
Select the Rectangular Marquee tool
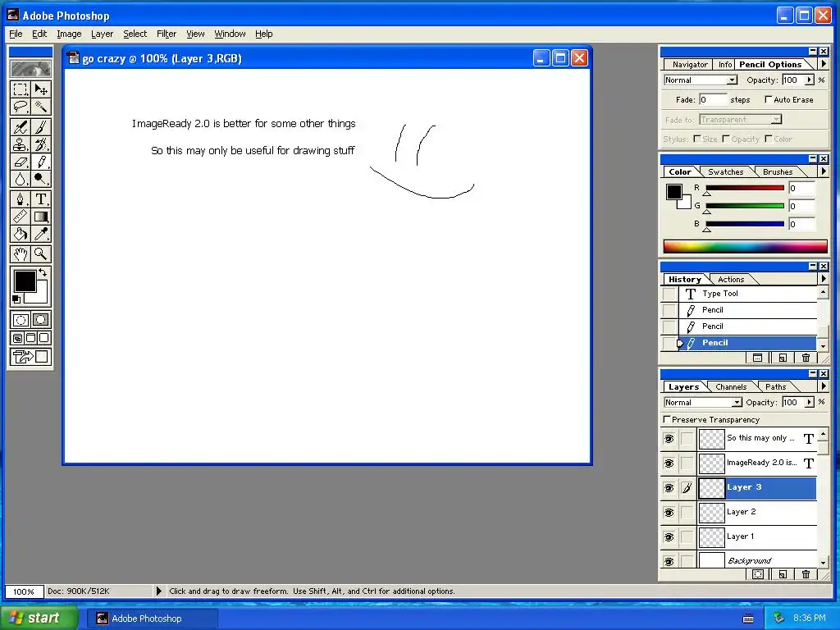(x=21, y=89)
